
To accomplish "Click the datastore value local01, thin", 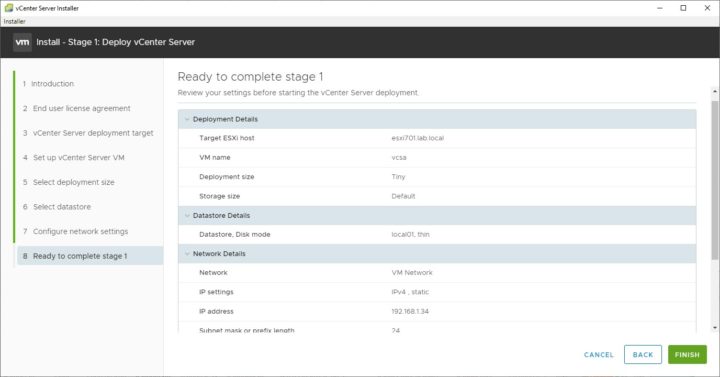I will click(411, 234).
